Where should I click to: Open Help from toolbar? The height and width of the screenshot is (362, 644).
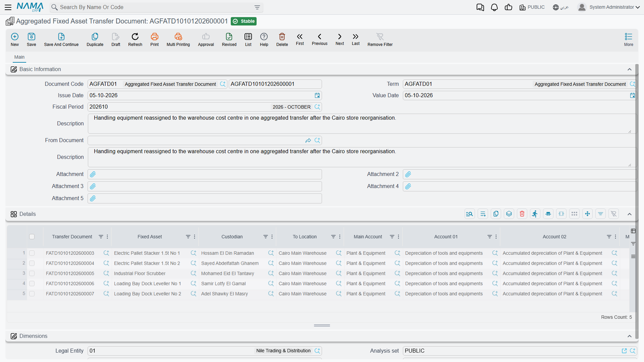(264, 39)
